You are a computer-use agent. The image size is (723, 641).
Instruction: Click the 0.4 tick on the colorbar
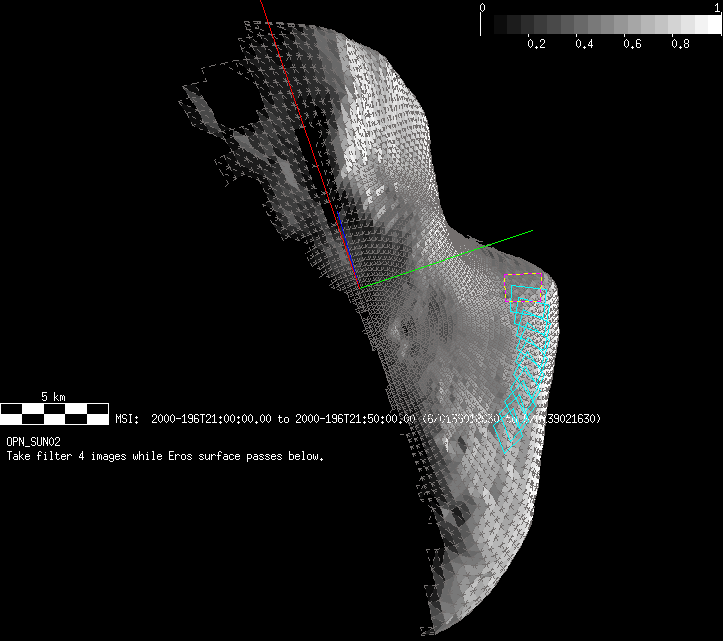click(x=584, y=45)
